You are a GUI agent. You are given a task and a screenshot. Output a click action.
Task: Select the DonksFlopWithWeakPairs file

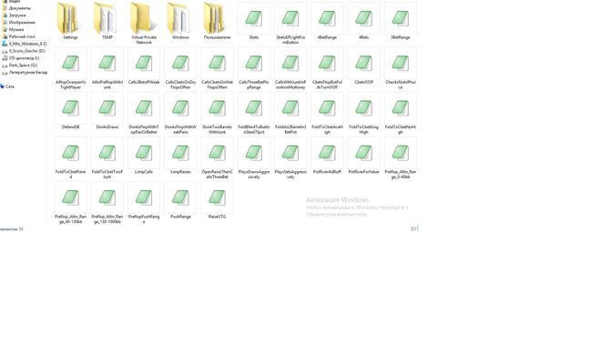pyautogui.click(x=180, y=113)
